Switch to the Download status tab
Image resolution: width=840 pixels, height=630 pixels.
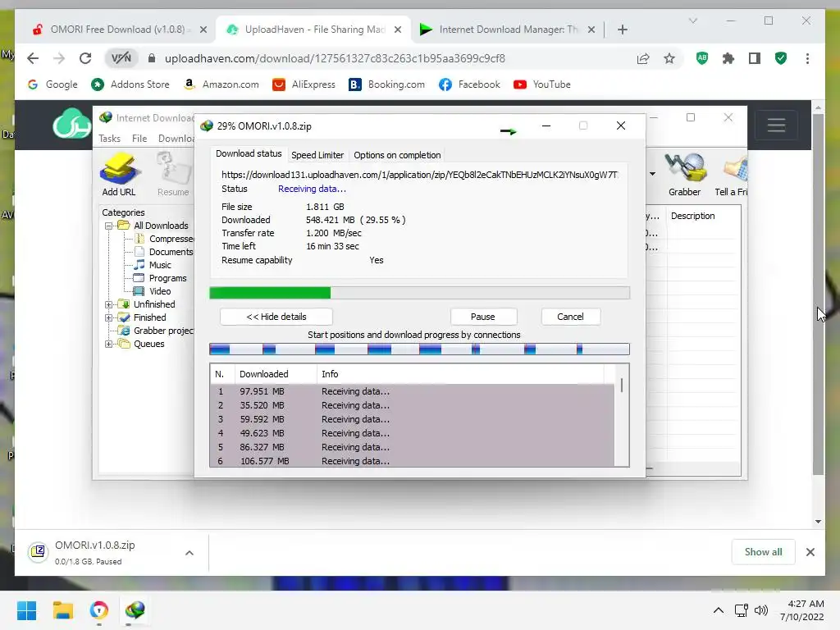[249, 153]
